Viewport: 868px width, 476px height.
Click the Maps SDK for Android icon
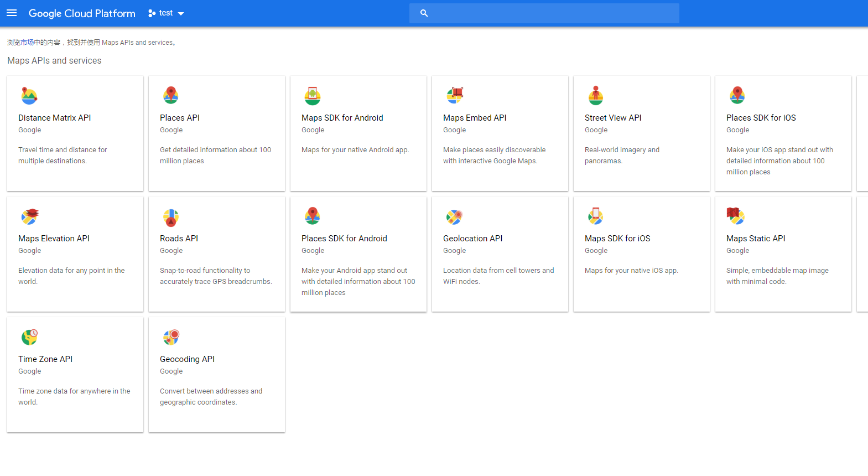pos(313,96)
